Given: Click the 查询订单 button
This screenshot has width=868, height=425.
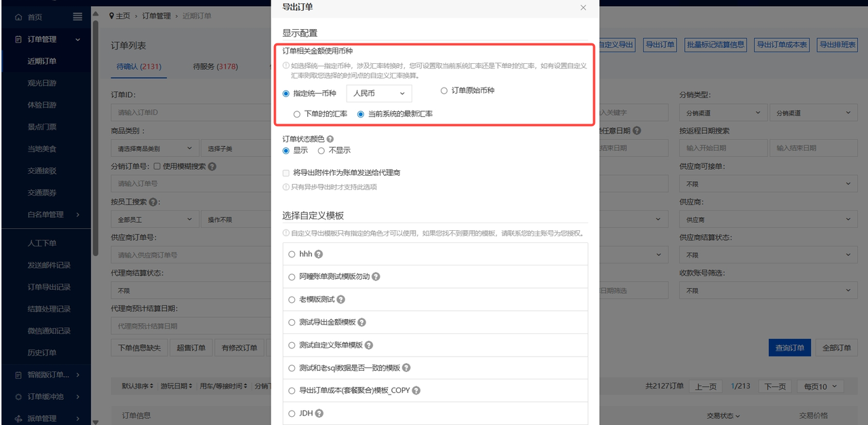Looking at the screenshot, I should (789, 348).
